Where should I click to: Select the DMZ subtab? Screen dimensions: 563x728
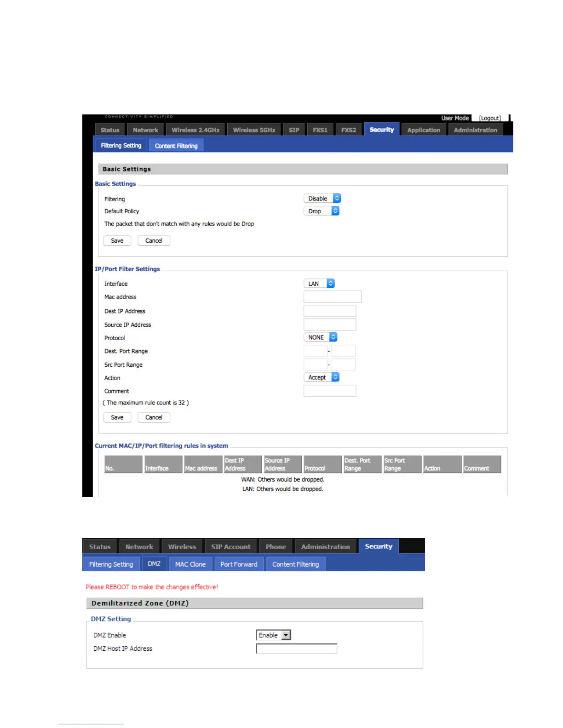pos(154,563)
